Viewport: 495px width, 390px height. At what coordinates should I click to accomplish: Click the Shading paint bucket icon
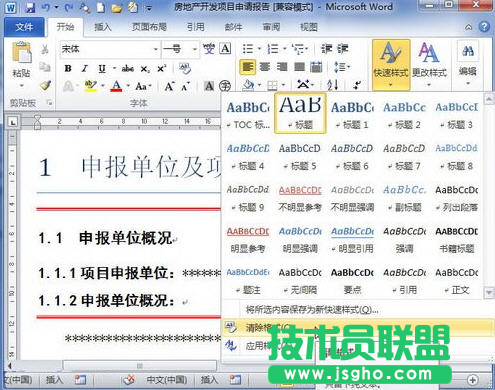(x=248, y=85)
